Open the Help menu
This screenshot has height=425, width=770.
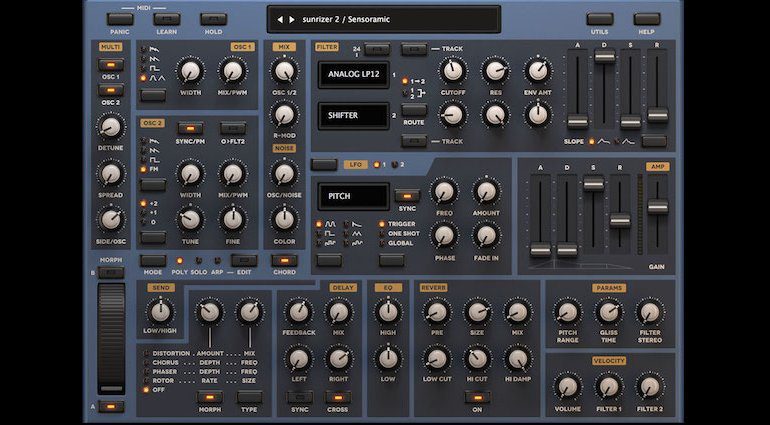pyautogui.click(x=647, y=18)
